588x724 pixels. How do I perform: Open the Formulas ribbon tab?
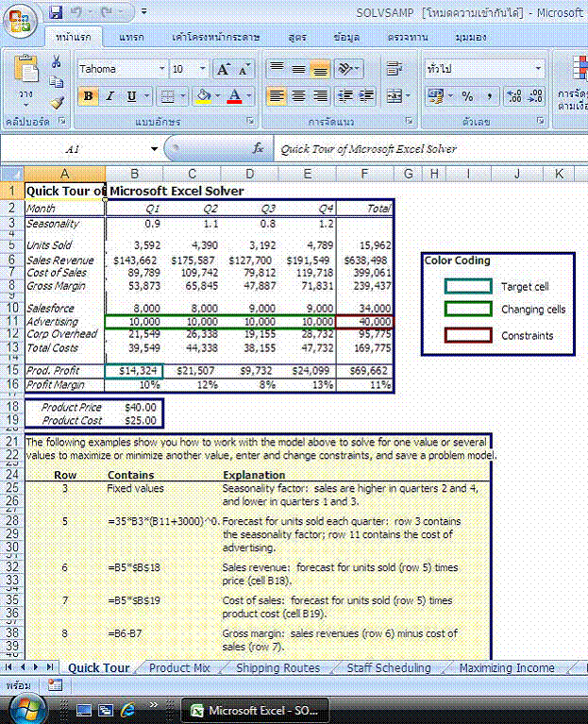click(x=297, y=37)
